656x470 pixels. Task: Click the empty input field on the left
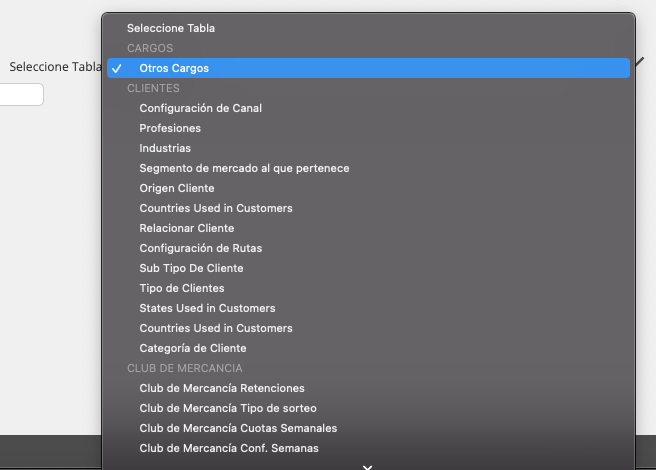click(21, 95)
